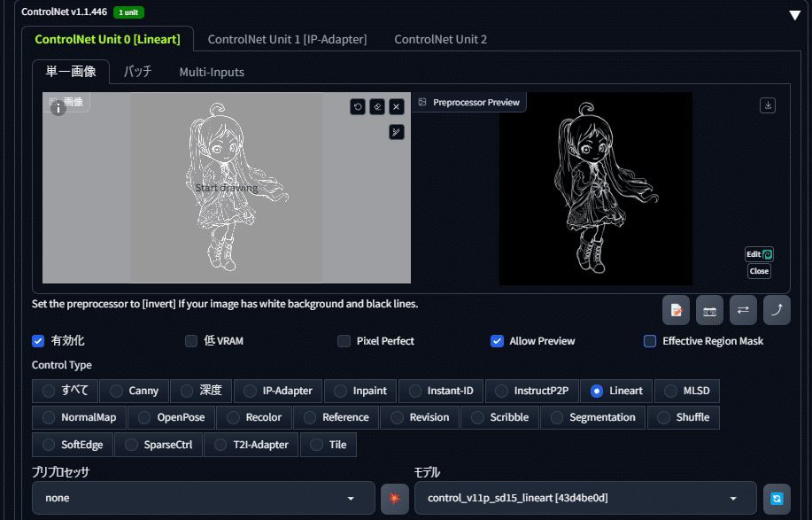Erase the canvas drawing
This screenshot has height=520, width=812.
(x=377, y=106)
